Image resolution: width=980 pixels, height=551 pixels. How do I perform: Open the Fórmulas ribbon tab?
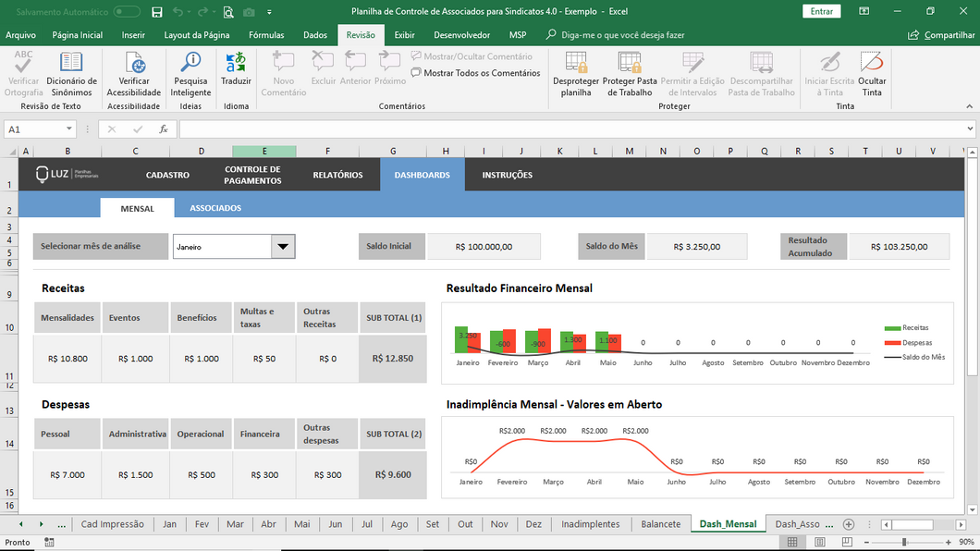tap(266, 34)
